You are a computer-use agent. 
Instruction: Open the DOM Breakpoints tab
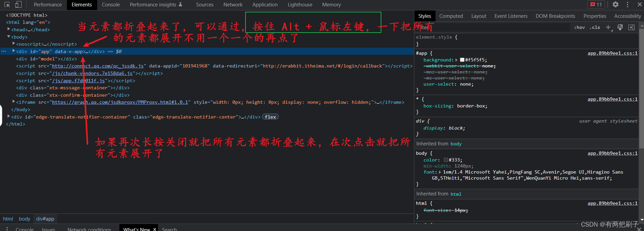pyautogui.click(x=555, y=16)
